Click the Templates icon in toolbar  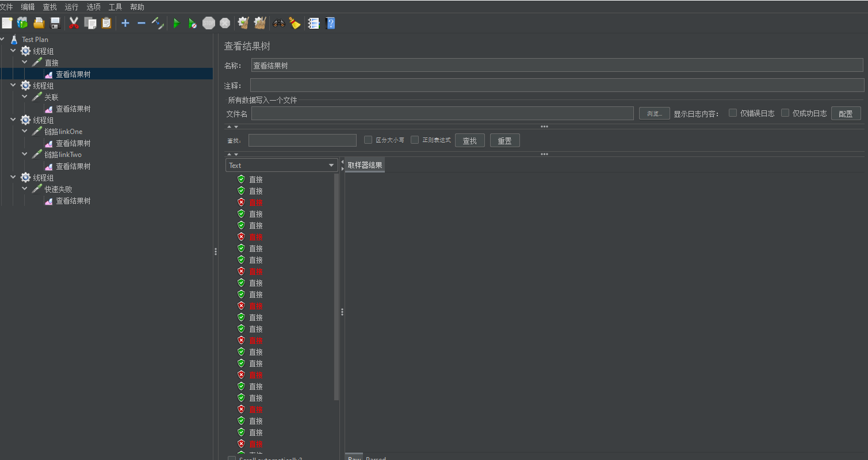(x=22, y=23)
